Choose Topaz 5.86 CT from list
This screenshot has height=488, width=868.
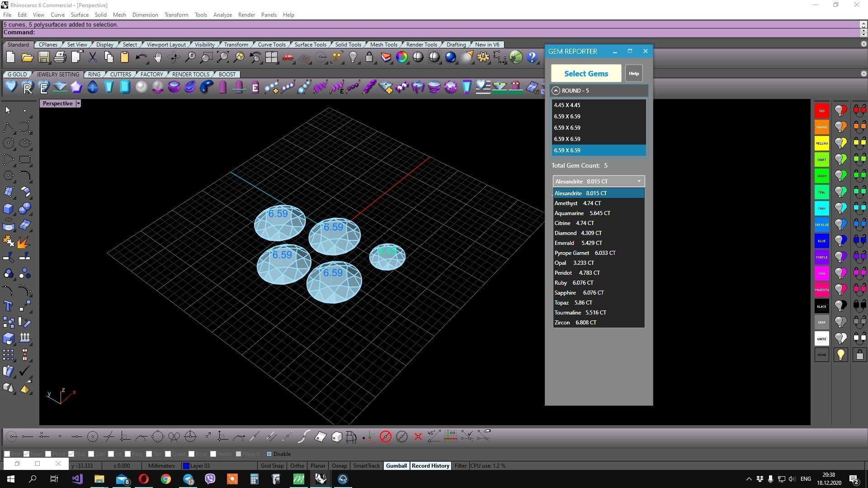[599, 303]
